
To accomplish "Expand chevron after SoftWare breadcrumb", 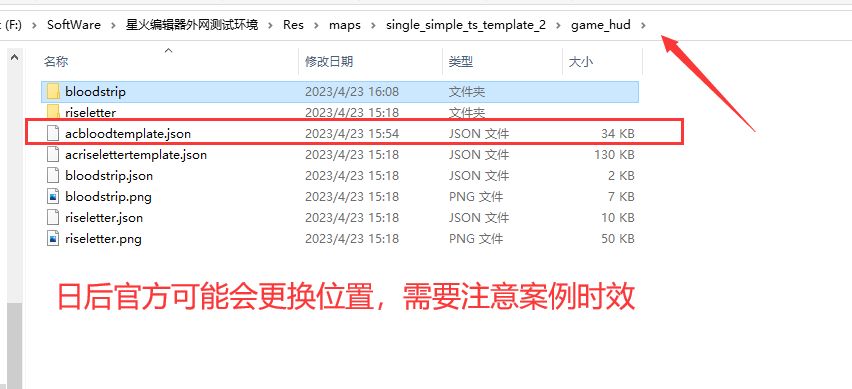I will tap(114, 25).
